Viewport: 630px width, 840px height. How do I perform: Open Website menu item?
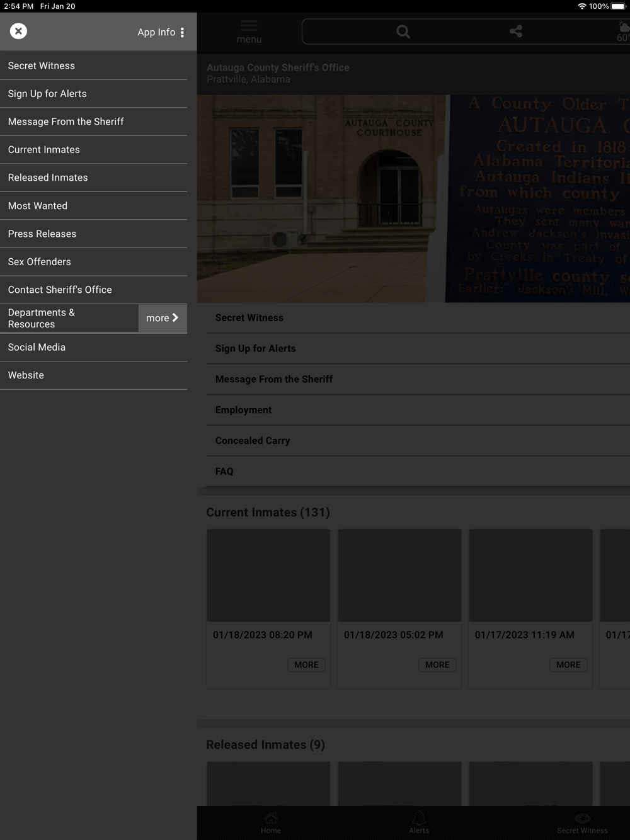93,375
